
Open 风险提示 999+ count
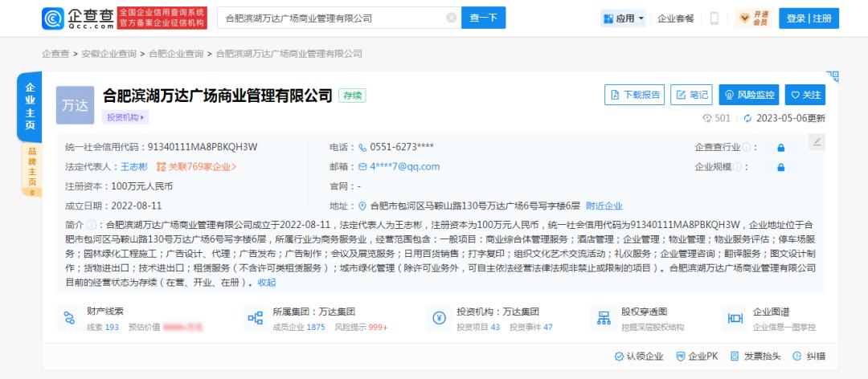(361, 327)
